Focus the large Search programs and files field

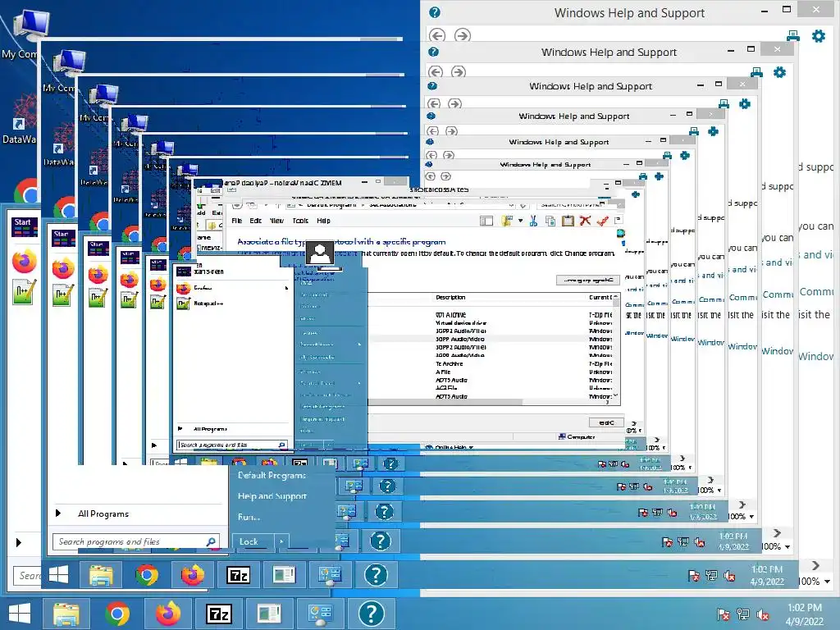coord(135,541)
